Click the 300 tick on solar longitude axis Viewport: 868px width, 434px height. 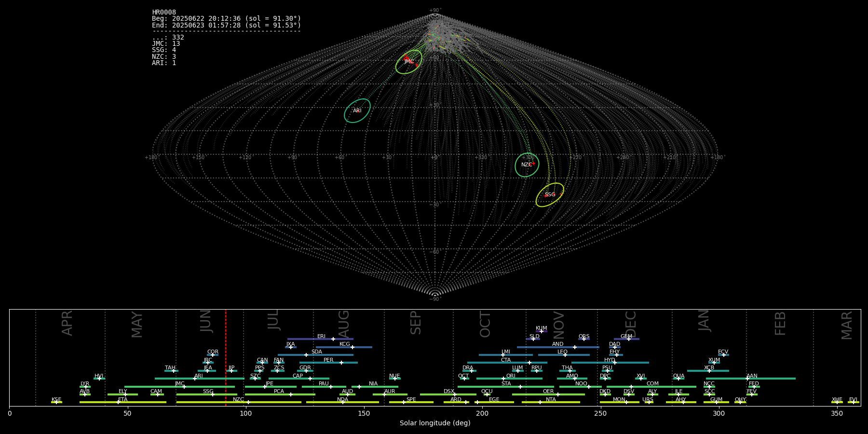(719, 414)
